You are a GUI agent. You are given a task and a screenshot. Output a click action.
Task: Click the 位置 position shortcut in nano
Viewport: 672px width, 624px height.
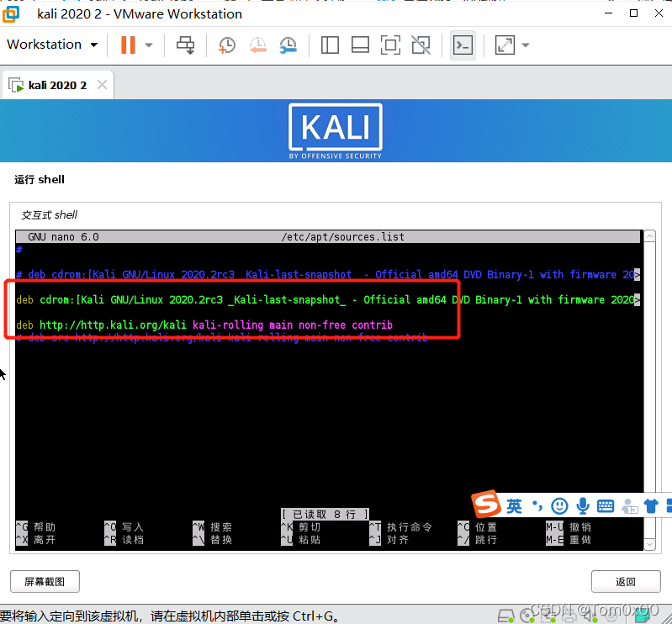coord(478,527)
